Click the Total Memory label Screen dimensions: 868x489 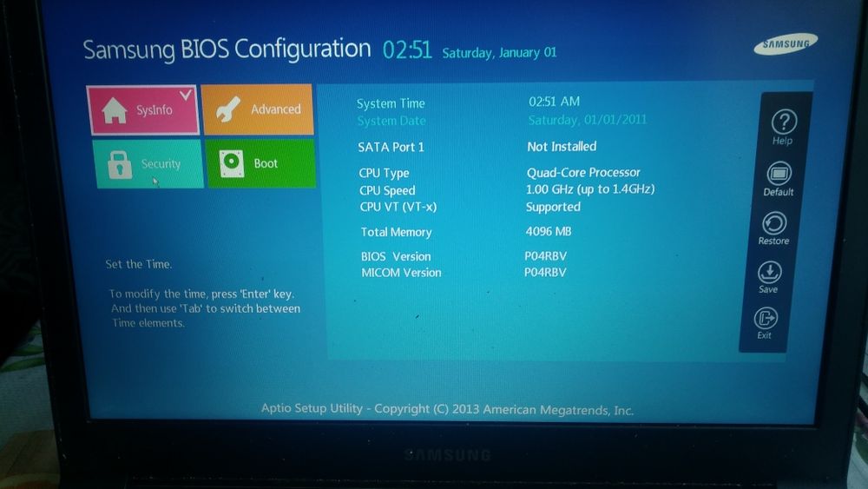coord(396,232)
